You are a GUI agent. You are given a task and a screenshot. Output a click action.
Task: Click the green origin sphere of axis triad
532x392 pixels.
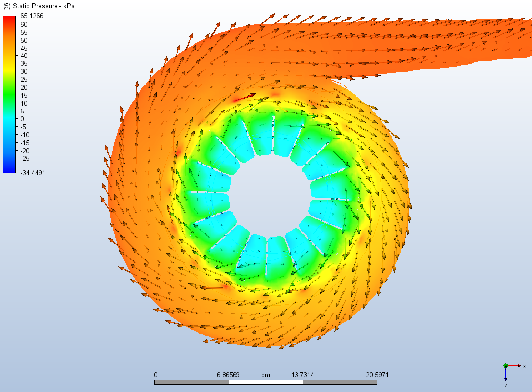coord(506,366)
